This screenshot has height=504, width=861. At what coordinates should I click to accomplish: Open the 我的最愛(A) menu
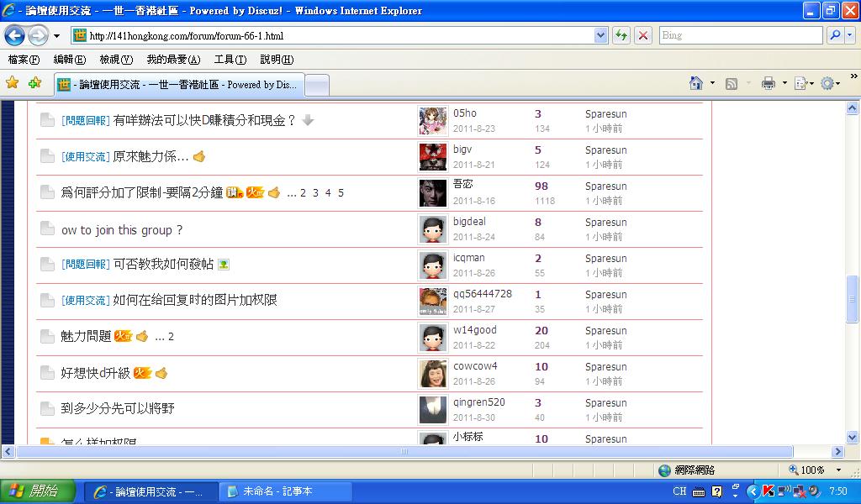(x=173, y=60)
